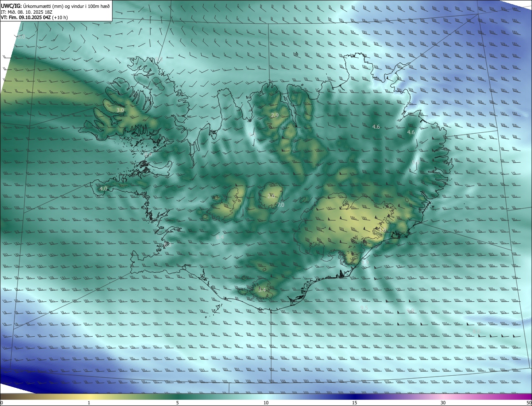The width and height of the screenshot is (532, 406).
Task: Click the colorbar tick label 10
Action: coord(266,403)
